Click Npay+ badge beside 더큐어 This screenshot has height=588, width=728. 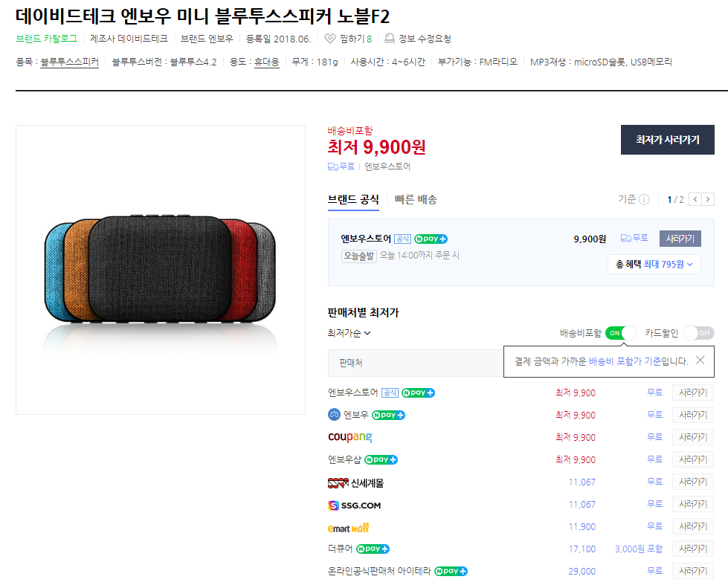coord(373,549)
